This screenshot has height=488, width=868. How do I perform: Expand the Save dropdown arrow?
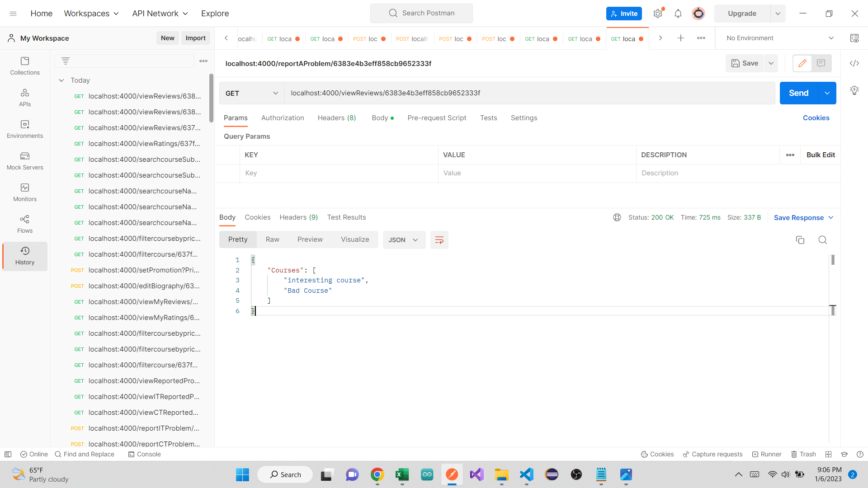click(x=771, y=63)
